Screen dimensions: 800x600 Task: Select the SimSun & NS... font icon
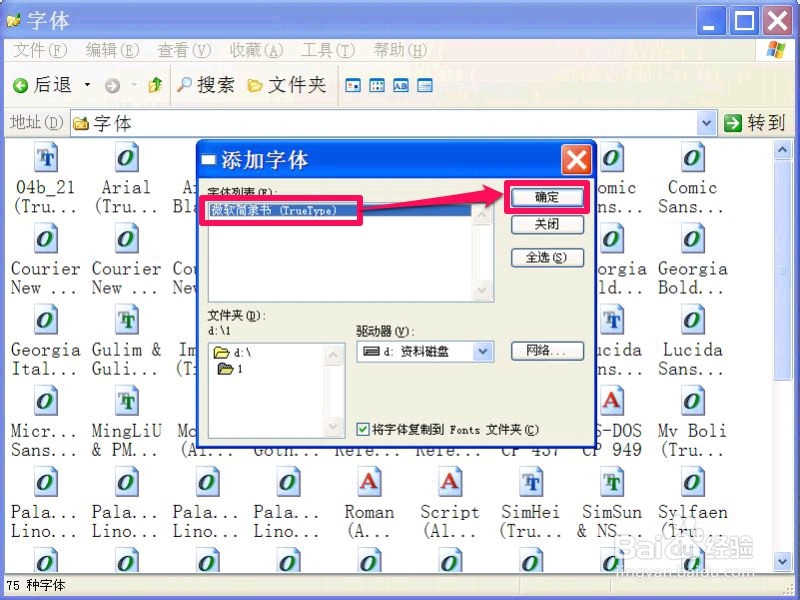612,482
